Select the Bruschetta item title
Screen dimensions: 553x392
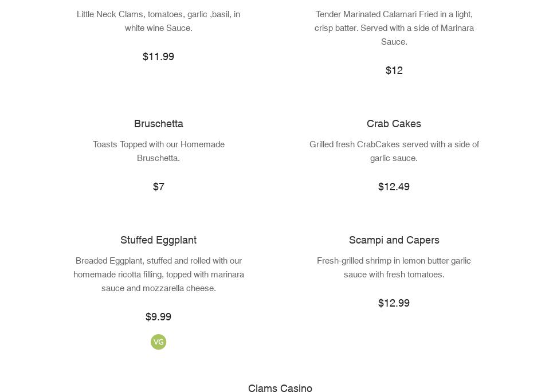tap(159, 124)
